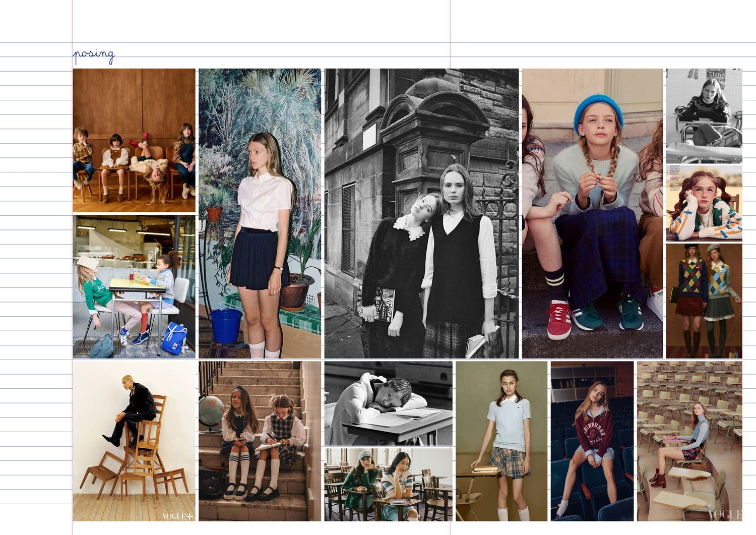This screenshot has height=535, width=756.
Task: Select photo of two girls at classroom desks
Action: 388,485
